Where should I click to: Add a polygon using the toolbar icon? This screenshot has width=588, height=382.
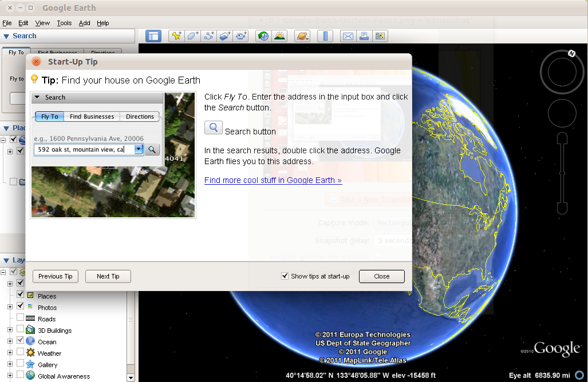pyautogui.click(x=193, y=36)
